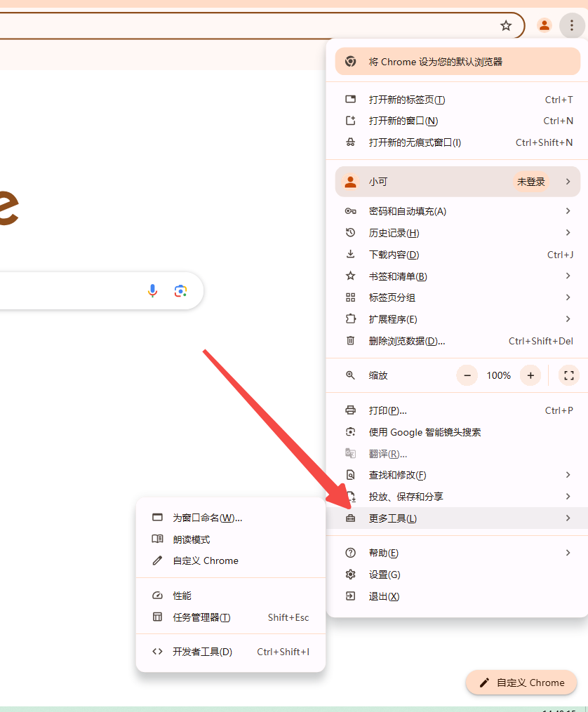
Task: Expand the 标签页分组 submenu arrow
Action: tap(568, 297)
